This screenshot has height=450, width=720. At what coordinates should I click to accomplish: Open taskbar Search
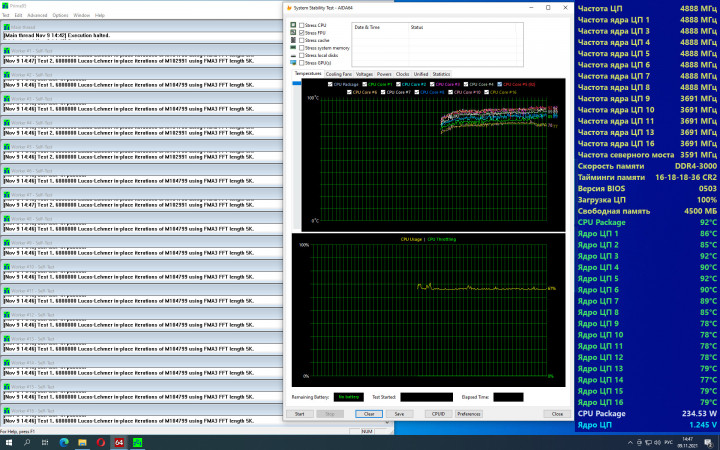tap(27, 443)
